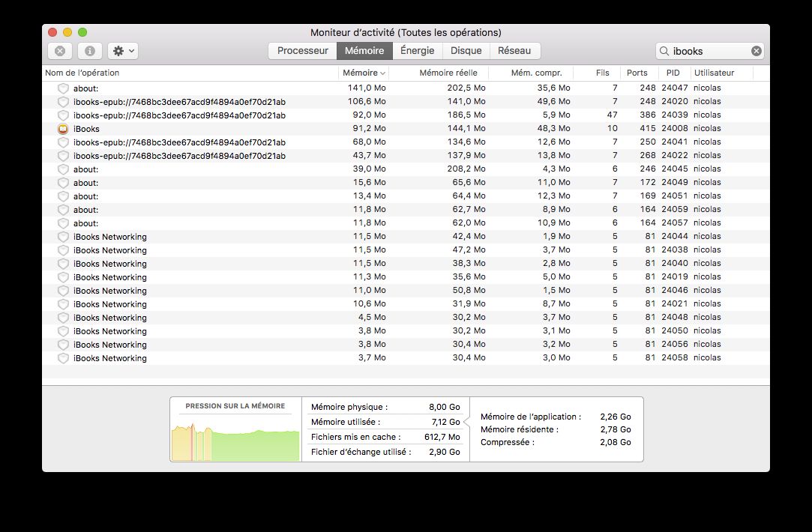The height and width of the screenshot is (532, 812).
Task: Sort by Mémoire réelle column
Action: click(x=439, y=73)
